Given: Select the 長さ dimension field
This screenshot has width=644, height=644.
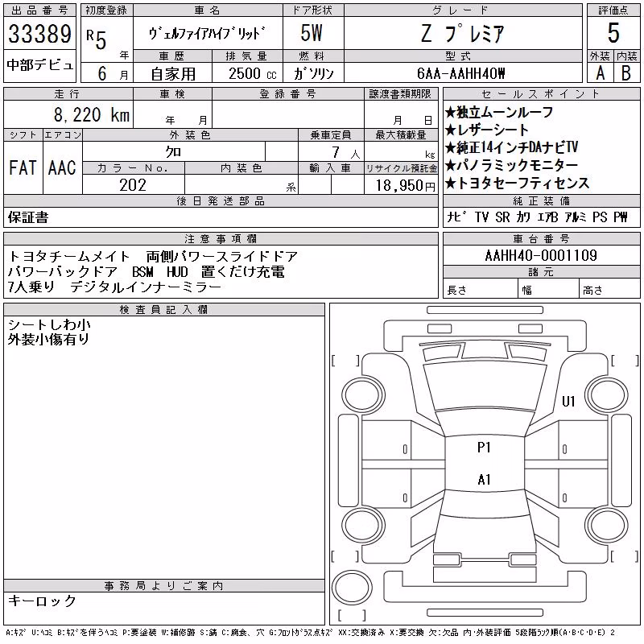Looking at the screenshot, I should pos(481,288).
